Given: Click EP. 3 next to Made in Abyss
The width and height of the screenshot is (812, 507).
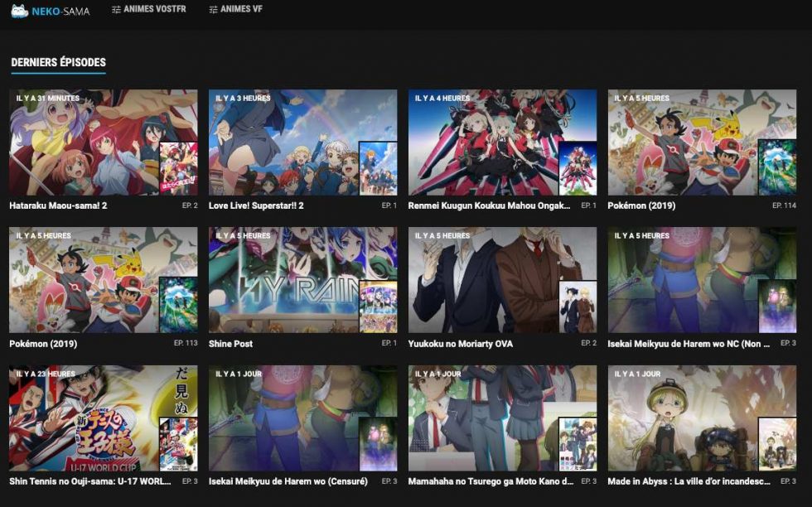Looking at the screenshot, I should point(788,481).
